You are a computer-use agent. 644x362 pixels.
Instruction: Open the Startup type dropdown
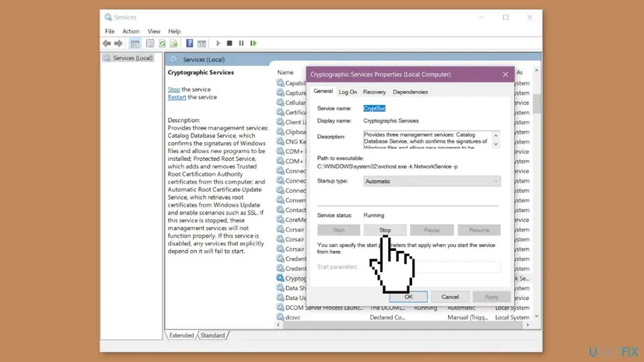[432, 181]
